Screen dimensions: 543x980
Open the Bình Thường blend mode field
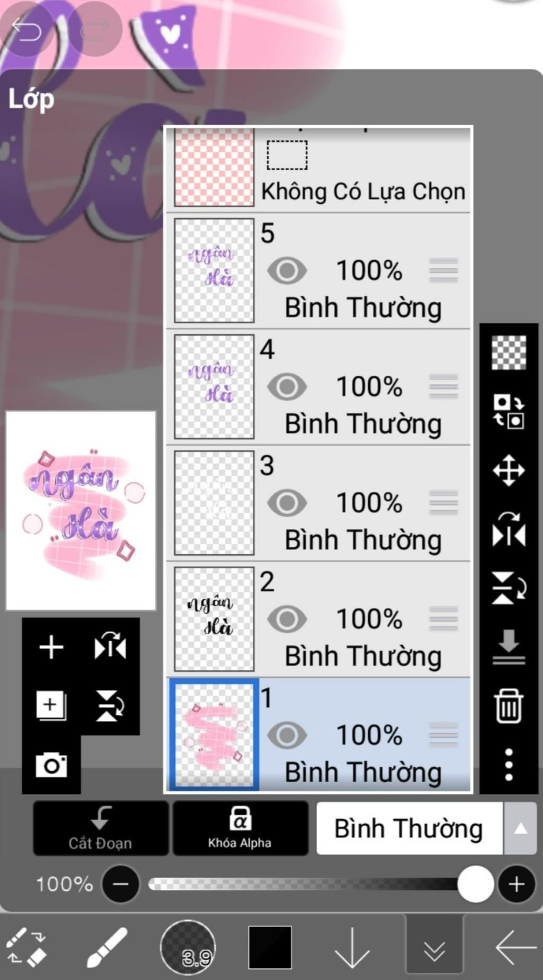point(409,828)
